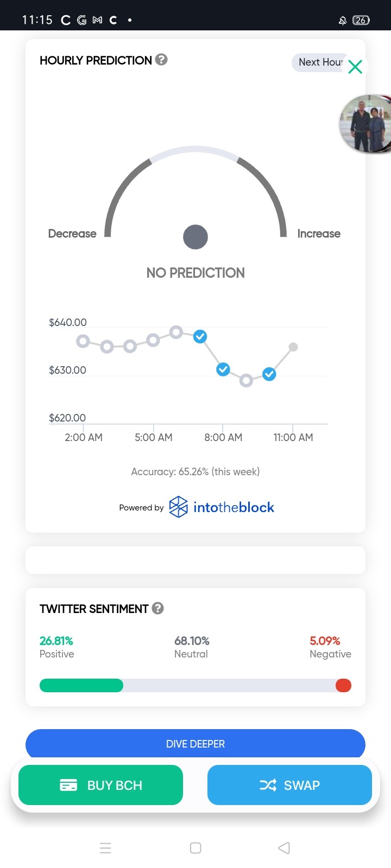Open the Next Hour selector
The image size is (391, 868).
pos(320,62)
